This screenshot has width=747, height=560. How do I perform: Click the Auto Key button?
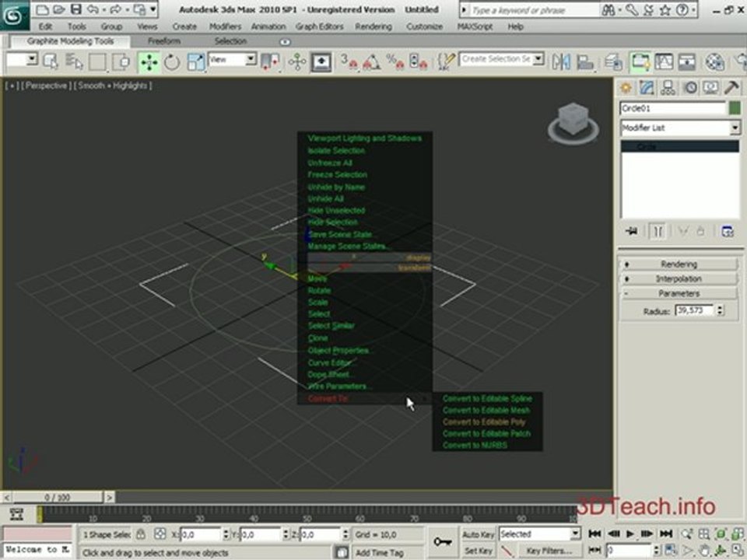pyautogui.click(x=477, y=534)
